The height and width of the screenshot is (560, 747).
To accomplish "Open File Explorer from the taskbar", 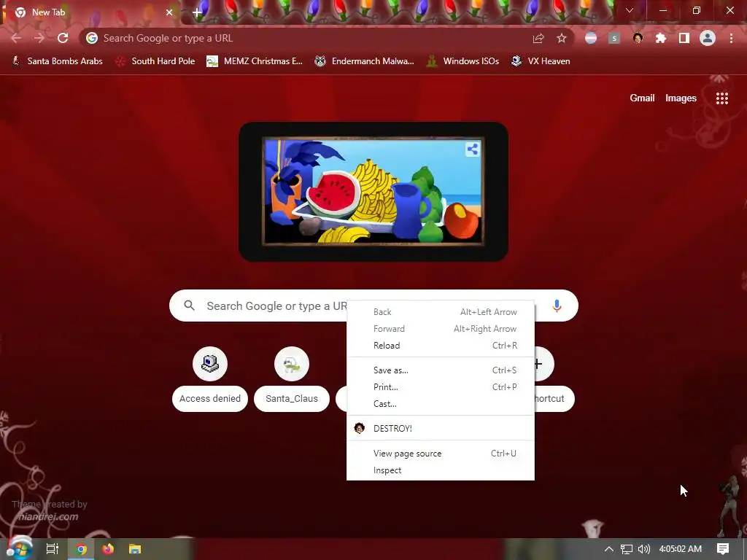I will (x=135, y=549).
